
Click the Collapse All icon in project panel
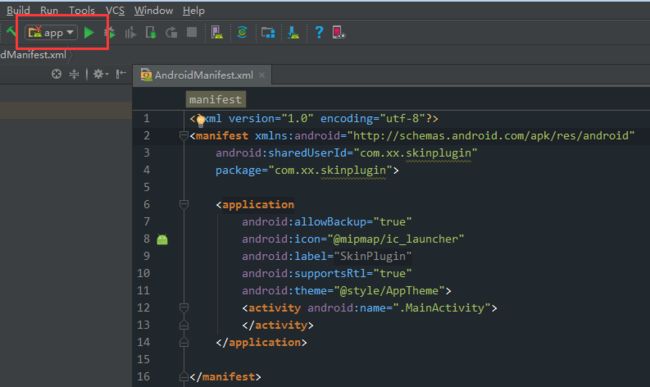(74, 74)
